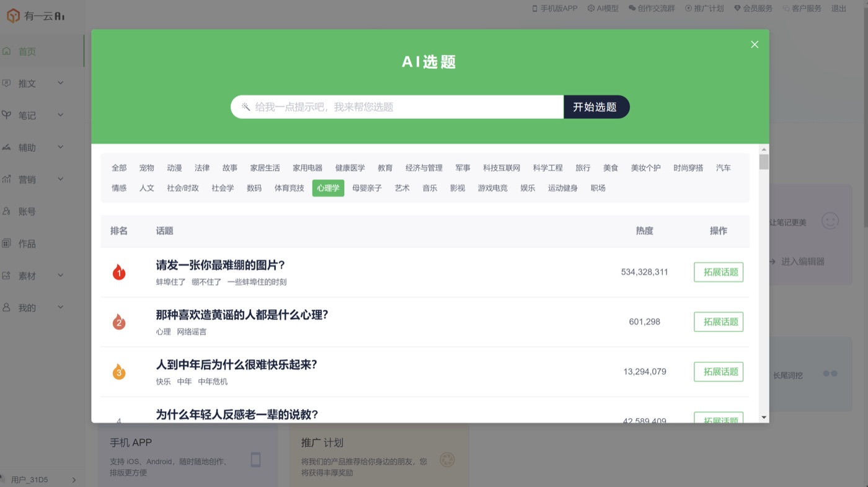868x487 pixels.
Task: Expand the 我的 sidebar menu chevron
Action: (x=60, y=307)
